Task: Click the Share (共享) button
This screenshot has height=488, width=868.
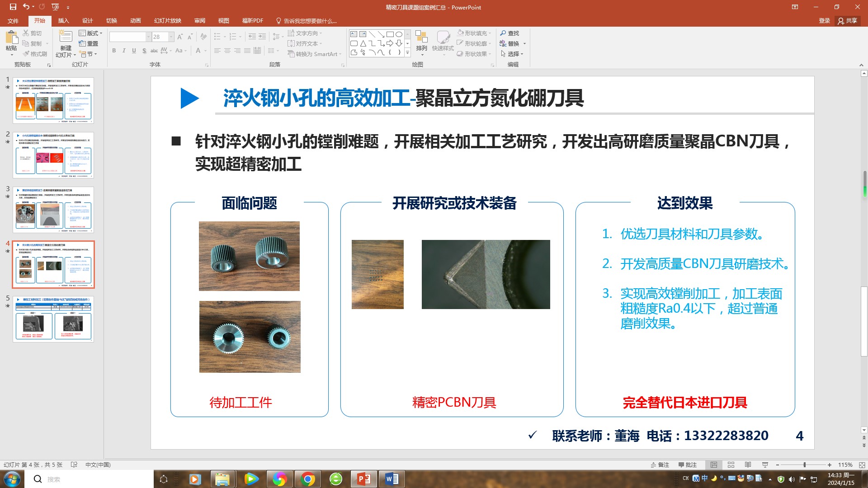Action: click(x=847, y=21)
